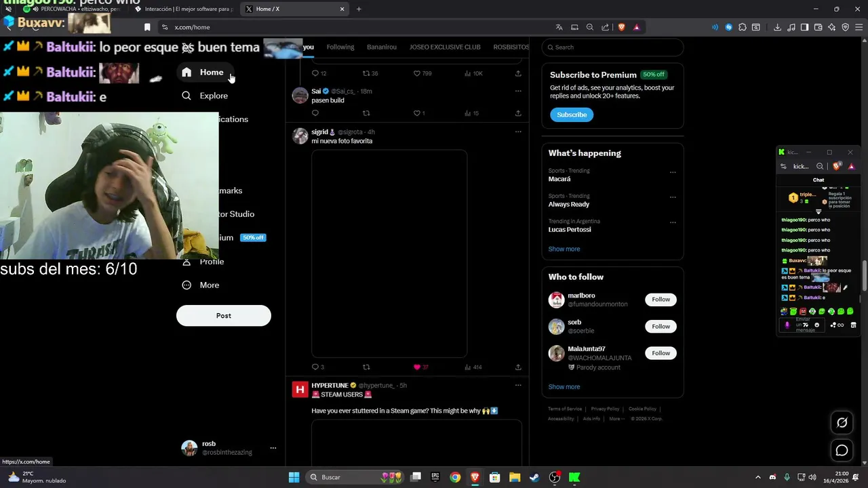Show more under What's happening
The image size is (868, 488).
click(564, 249)
